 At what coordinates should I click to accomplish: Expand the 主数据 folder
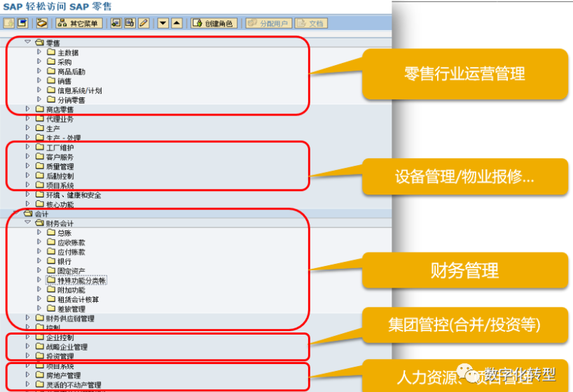(39, 52)
